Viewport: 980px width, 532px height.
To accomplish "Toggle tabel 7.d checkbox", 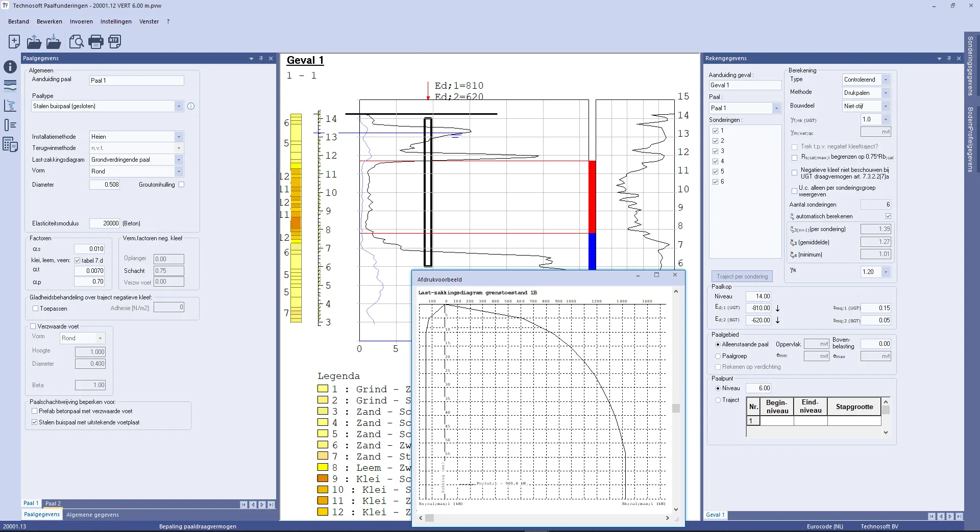I will (78, 261).
